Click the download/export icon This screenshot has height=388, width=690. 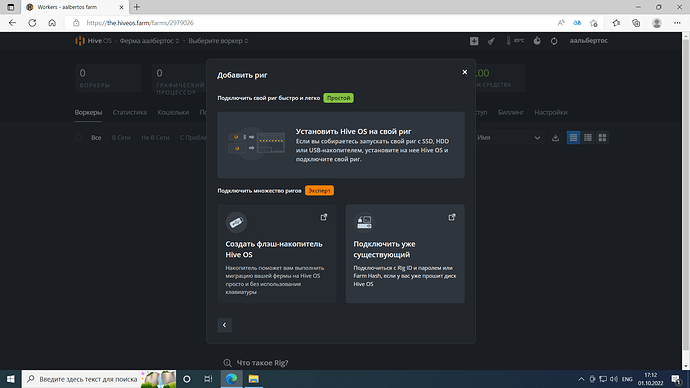(555, 138)
